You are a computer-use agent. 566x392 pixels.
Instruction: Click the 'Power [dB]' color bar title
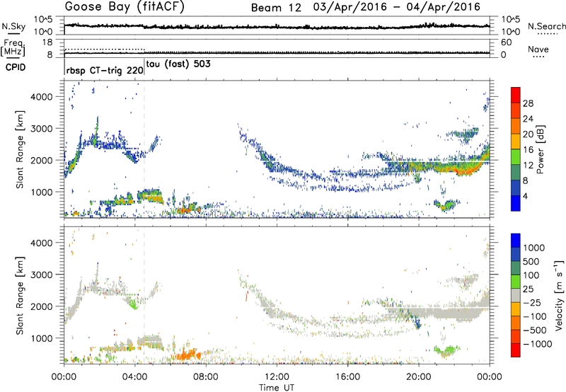point(540,149)
